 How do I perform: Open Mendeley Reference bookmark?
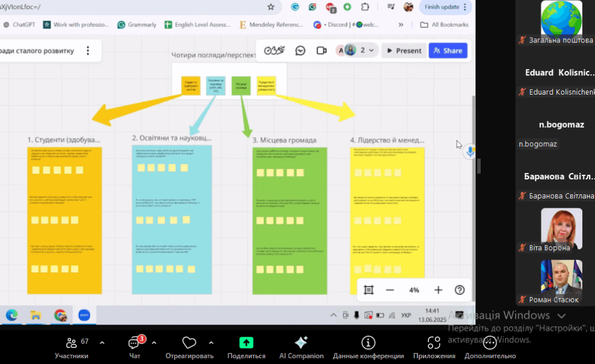coord(271,24)
